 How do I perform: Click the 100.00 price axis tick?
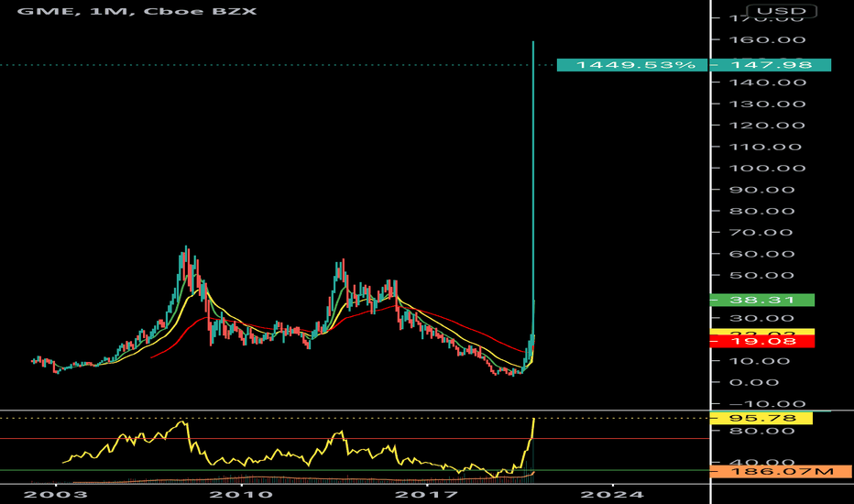point(767,168)
